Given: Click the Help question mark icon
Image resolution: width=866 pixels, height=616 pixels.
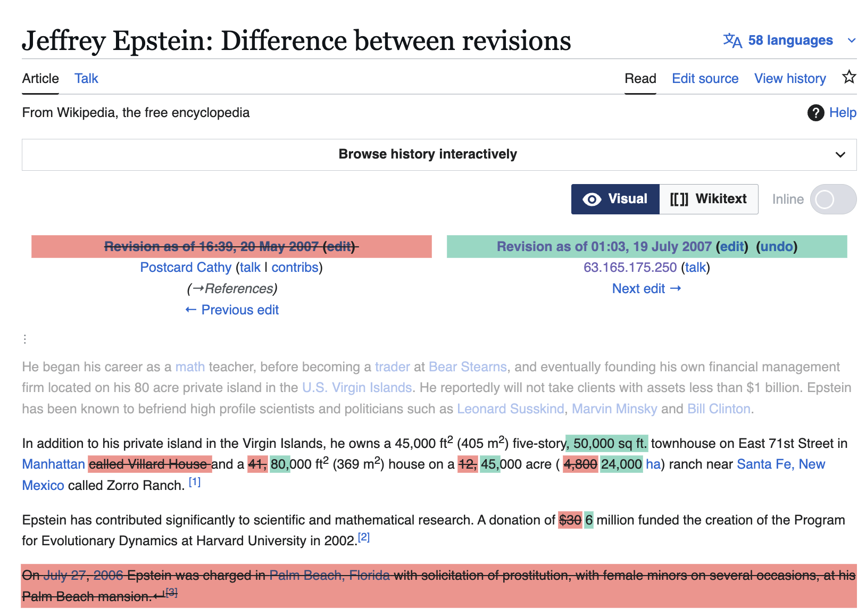Looking at the screenshot, I should click(815, 113).
